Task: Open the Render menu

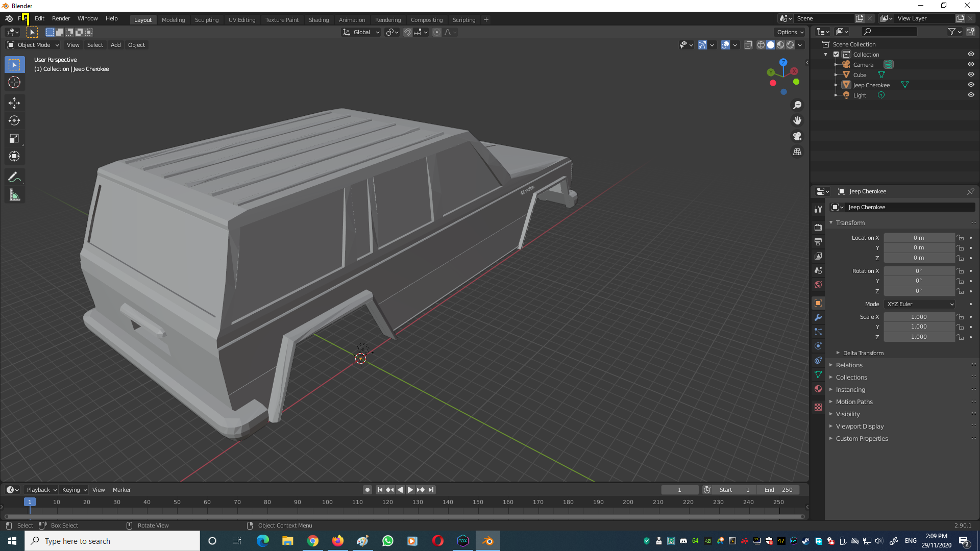Action: pyautogui.click(x=61, y=18)
